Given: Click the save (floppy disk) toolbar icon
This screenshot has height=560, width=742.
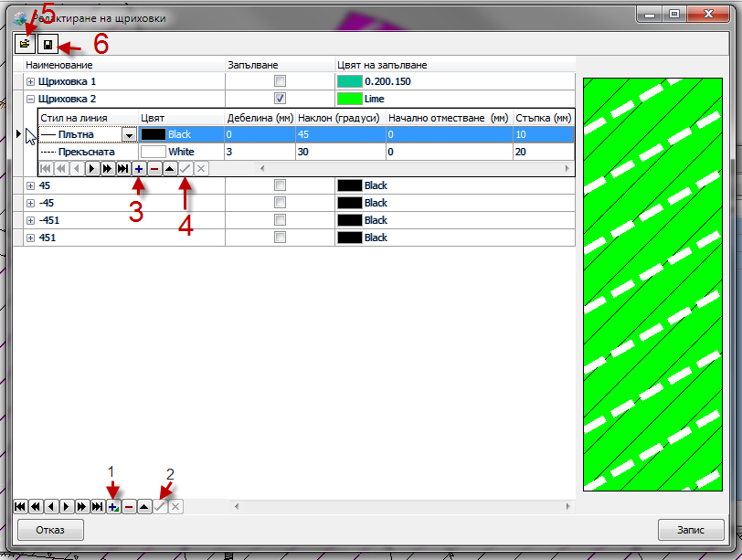Looking at the screenshot, I should pyautogui.click(x=47, y=43).
